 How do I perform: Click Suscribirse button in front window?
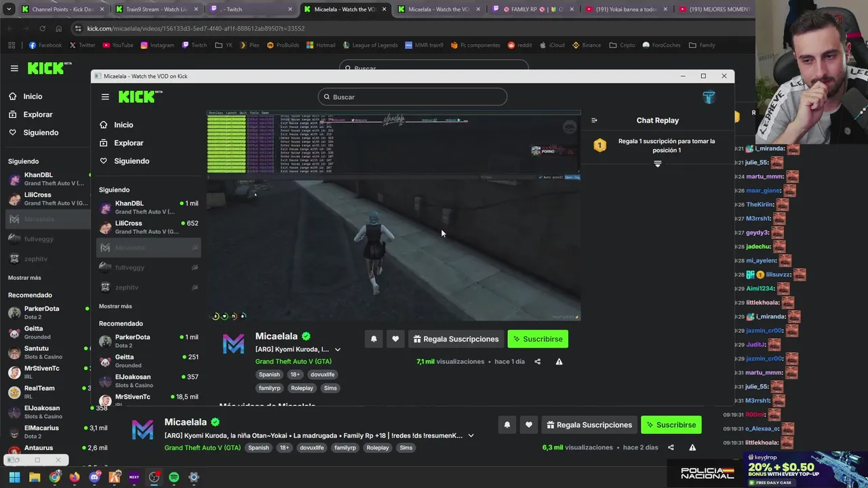538,339
